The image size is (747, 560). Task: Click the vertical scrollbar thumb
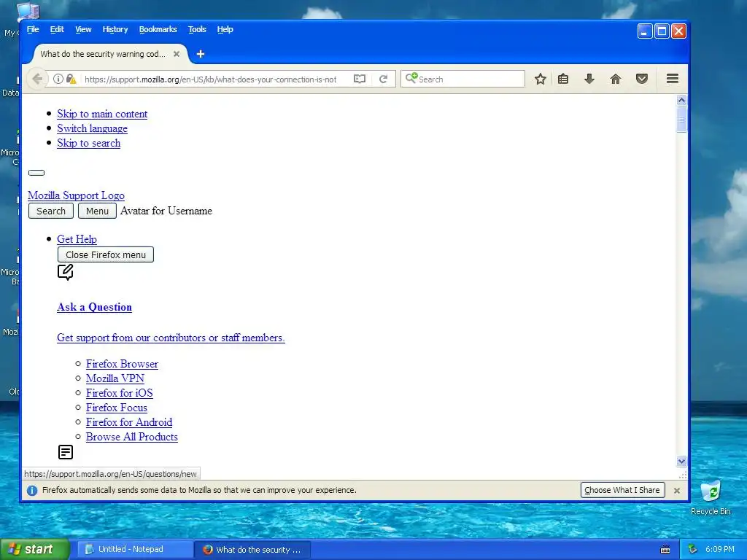[x=682, y=120]
